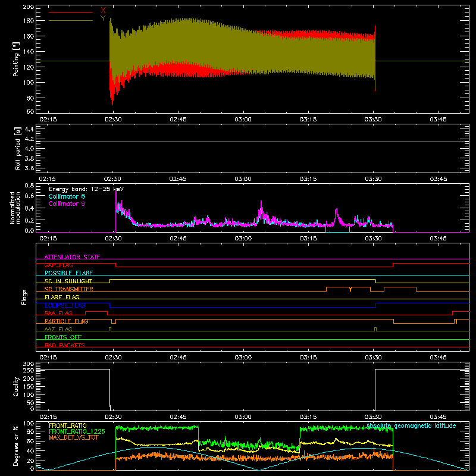
Task: Click the '4.4' tick on Roll period axis
Action: (29, 129)
